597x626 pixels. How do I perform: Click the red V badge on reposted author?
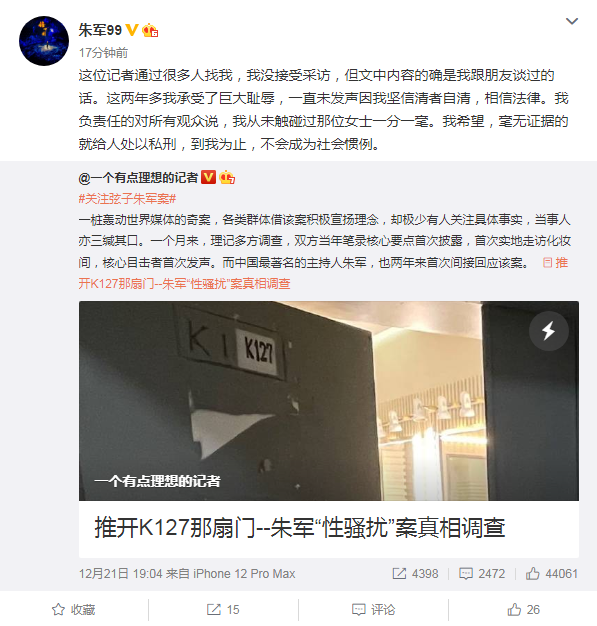pos(208,177)
